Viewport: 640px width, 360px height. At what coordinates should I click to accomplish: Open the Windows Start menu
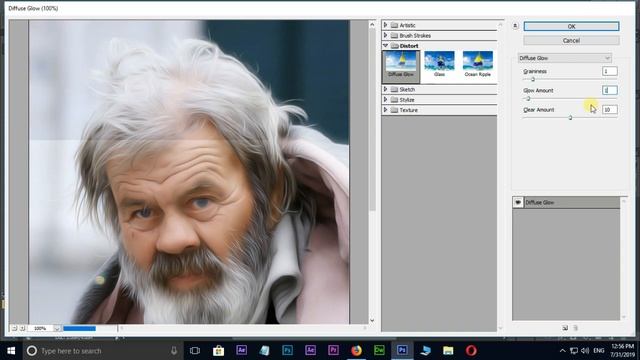pos(11,351)
